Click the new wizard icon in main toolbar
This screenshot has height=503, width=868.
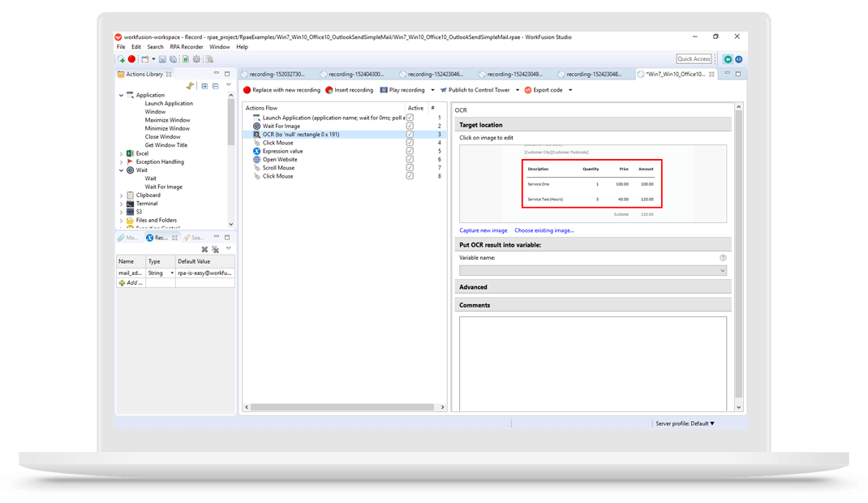[x=145, y=59]
